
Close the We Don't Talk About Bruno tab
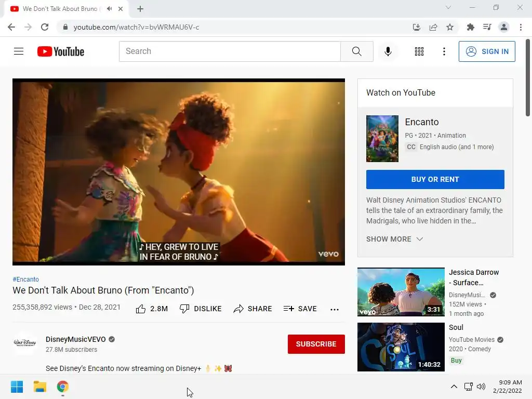(121, 9)
